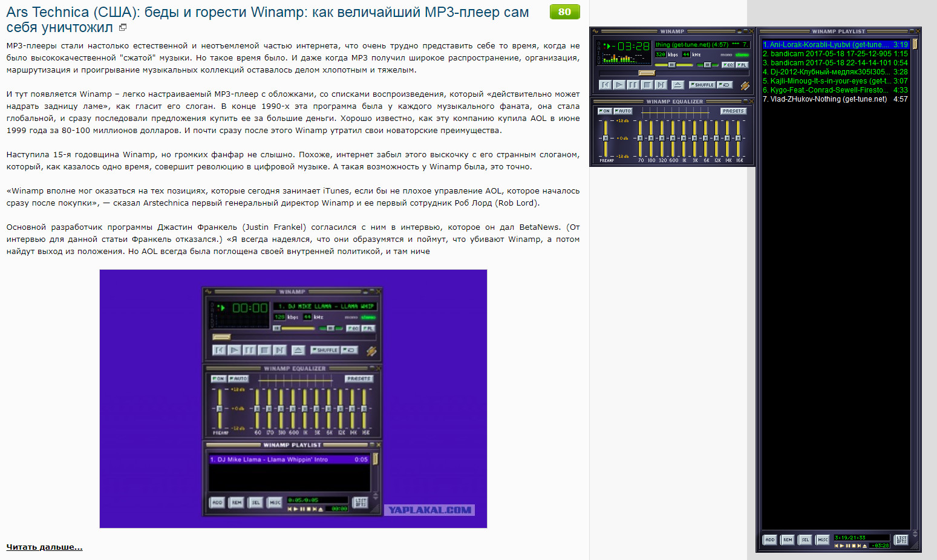Click the 320 Hz equalizer band slider
The height and width of the screenshot is (560, 937).
pyautogui.click(x=662, y=138)
